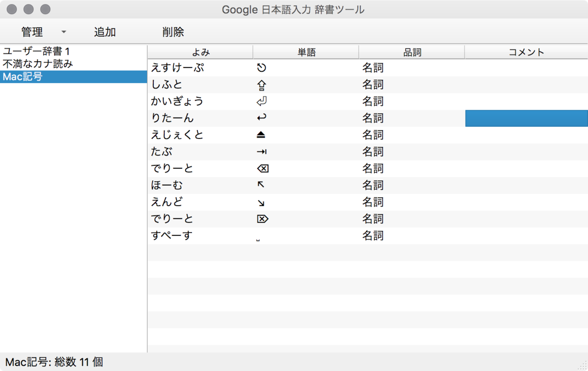This screenshot has height=371, width=588.
Task: Click 名詞 in the たぶ row
Action: [x=373, y=152]
